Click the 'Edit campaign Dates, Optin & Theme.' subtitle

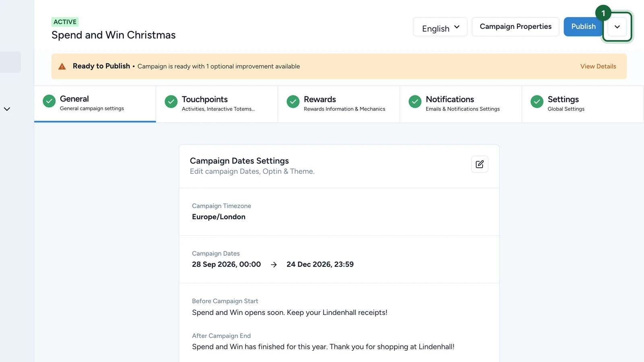tap(252, 171)
